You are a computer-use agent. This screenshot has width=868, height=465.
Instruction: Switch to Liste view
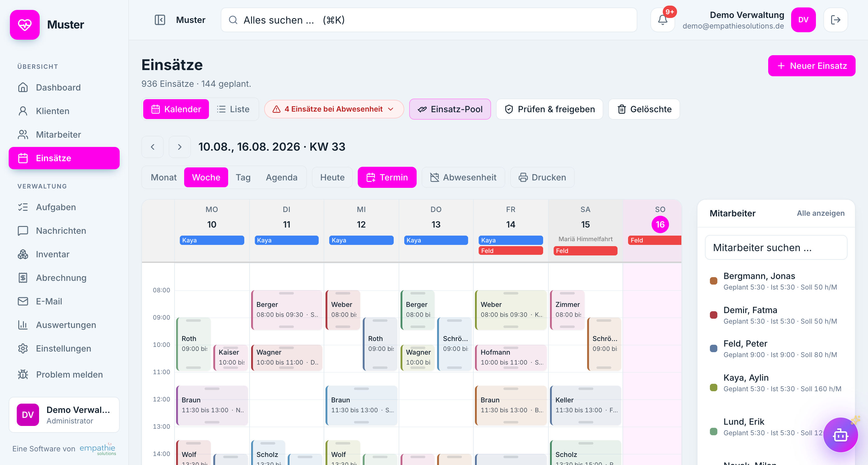[233, 109]
